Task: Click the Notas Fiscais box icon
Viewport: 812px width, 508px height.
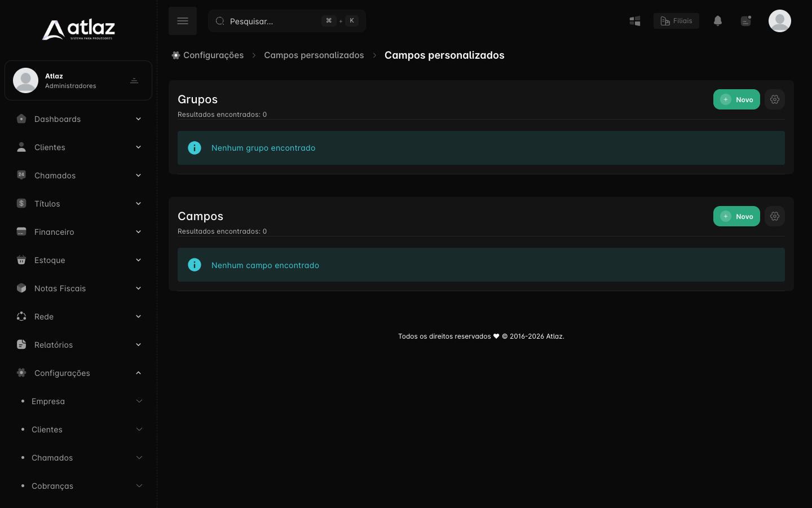Action: pos(21,288)
